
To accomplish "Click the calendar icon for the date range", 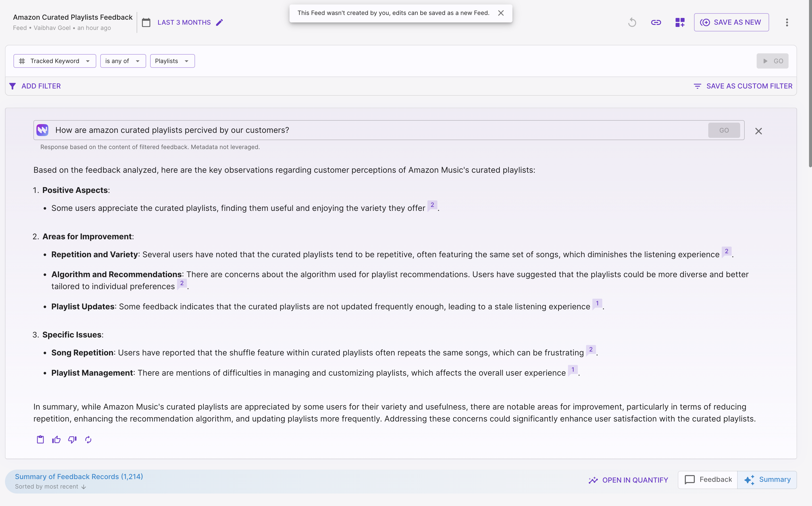I will click(146, 22).
